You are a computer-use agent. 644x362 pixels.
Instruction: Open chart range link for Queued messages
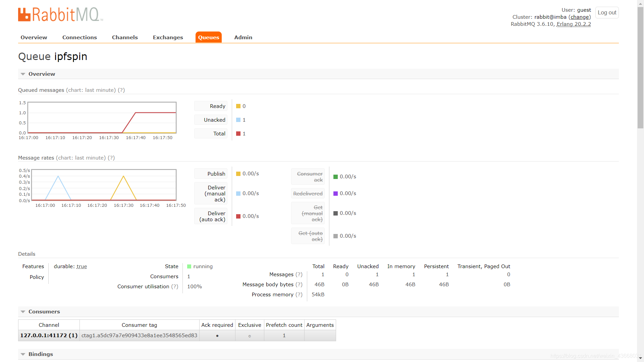(x=91, y=90)
